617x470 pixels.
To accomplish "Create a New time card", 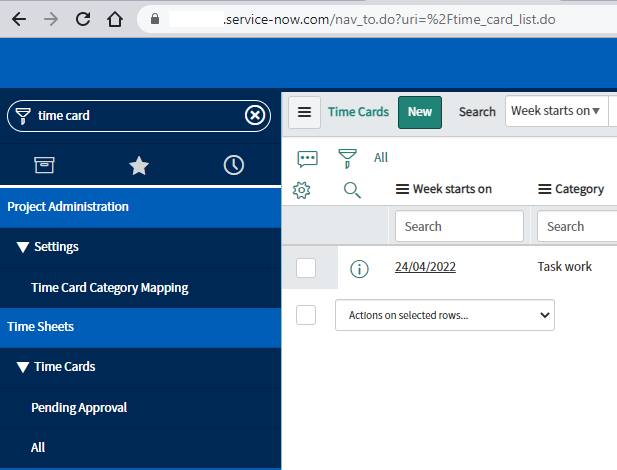I will point(420,112).
